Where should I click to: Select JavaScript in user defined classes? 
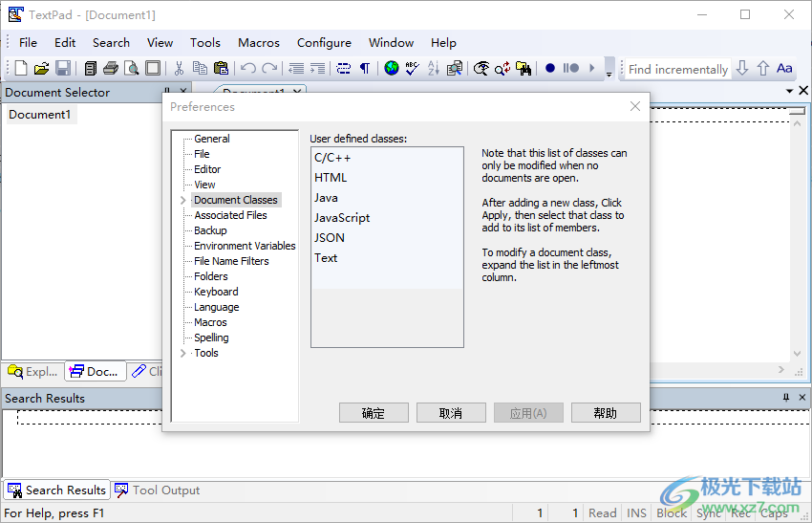tap(387, 218)
